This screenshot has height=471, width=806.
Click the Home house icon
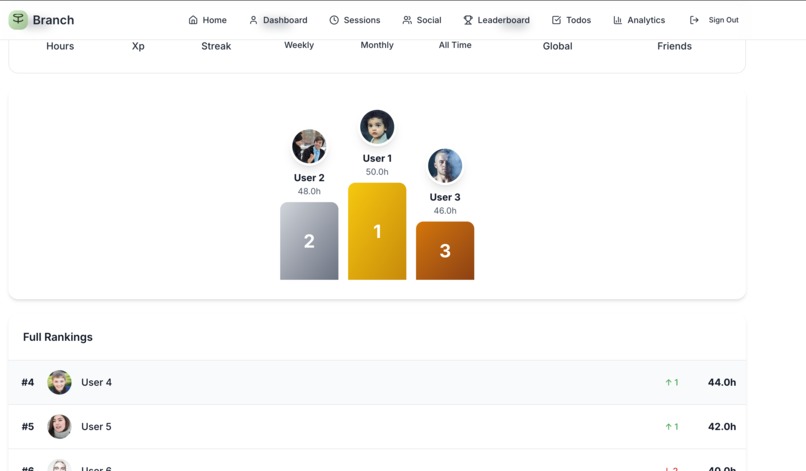coord(193,20)
